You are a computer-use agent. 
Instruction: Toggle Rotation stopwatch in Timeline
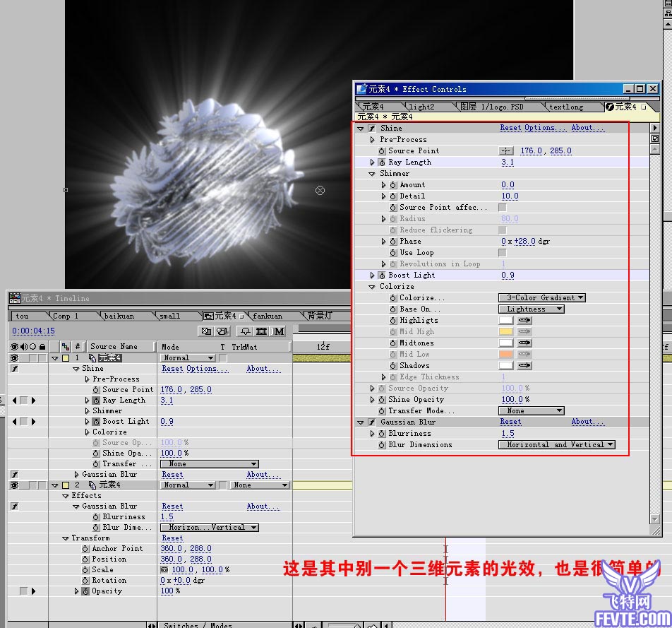tap(85, 581)
